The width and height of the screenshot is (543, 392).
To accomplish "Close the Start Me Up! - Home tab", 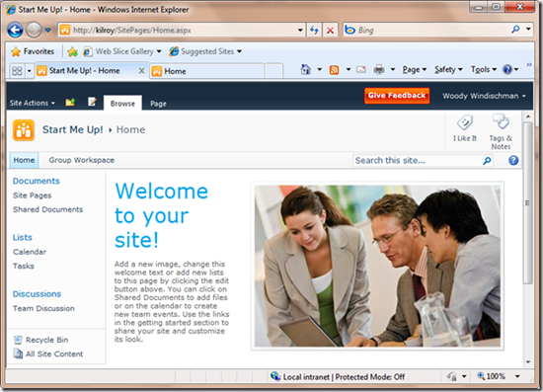I will 141,71.
